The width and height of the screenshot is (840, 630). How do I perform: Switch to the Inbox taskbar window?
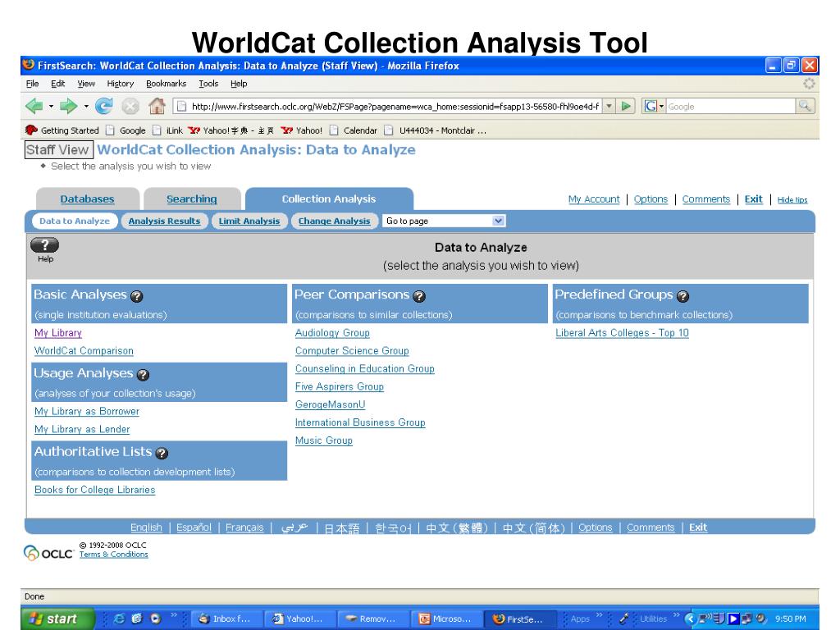point(226,619)
